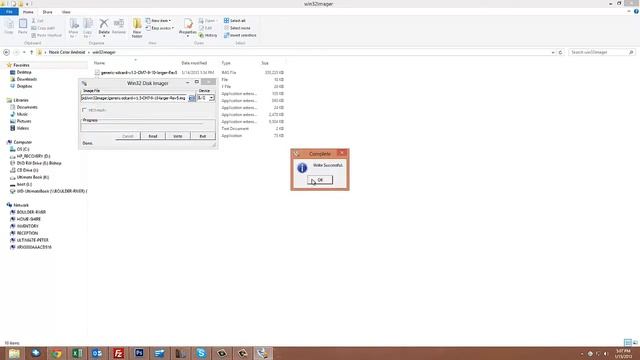Open Outlook from the taskbar
Image resolution: width=640 pixels, height=360 pixels.
98,353
